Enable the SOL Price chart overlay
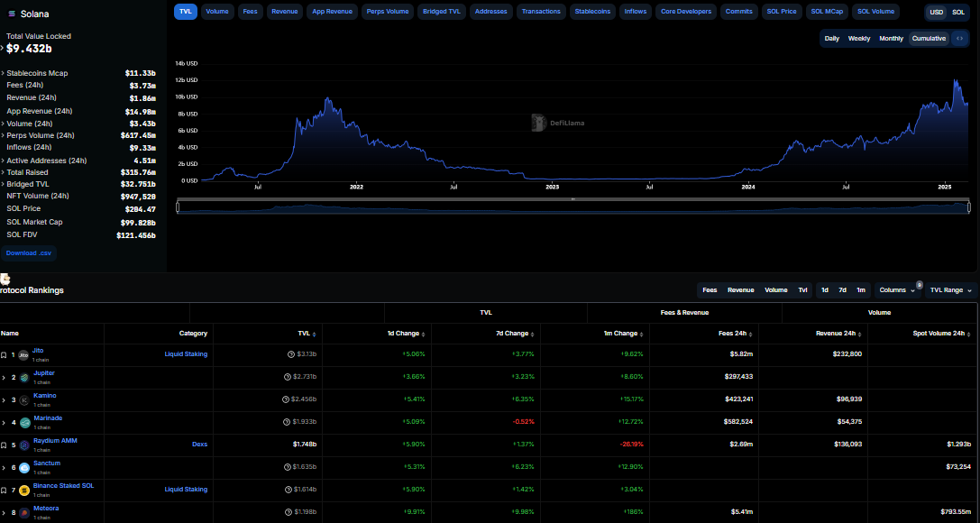The width and height of the screenshot is (980, 523). (781, 12)
